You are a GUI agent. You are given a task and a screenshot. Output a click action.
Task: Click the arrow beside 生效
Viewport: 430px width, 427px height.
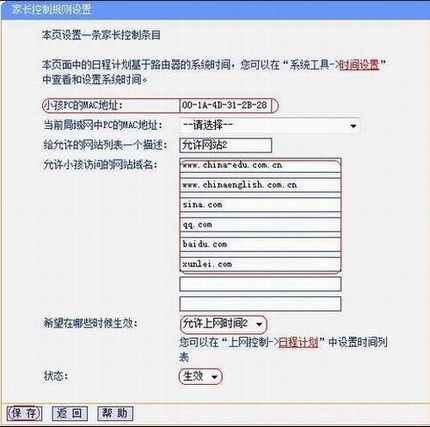tap(214, 377)
